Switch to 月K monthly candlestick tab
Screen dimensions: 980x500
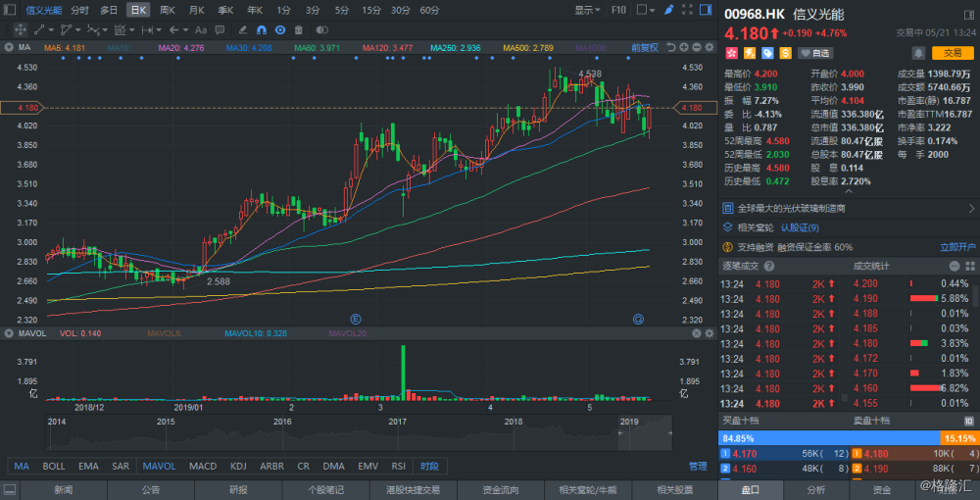pos(196,10)
